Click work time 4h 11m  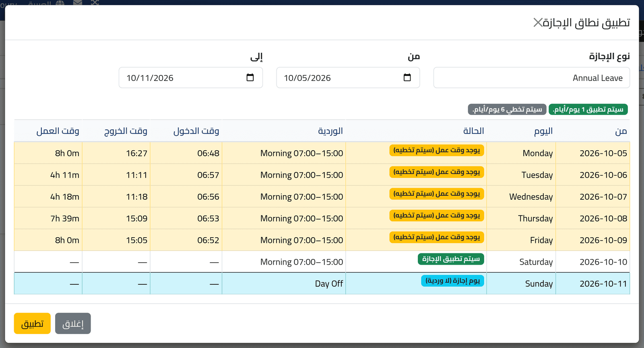tap(65, 175)
